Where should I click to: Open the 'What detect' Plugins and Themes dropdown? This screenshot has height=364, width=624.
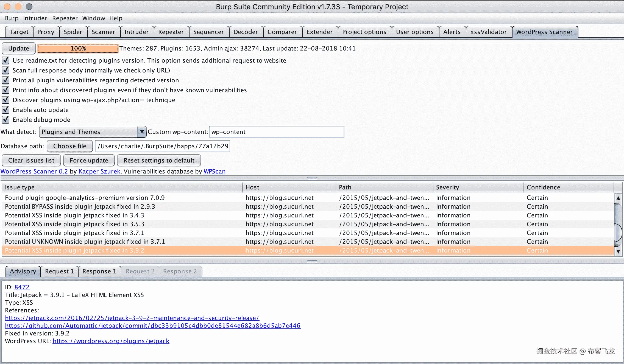pyautogui.click(x=92, y=132)
